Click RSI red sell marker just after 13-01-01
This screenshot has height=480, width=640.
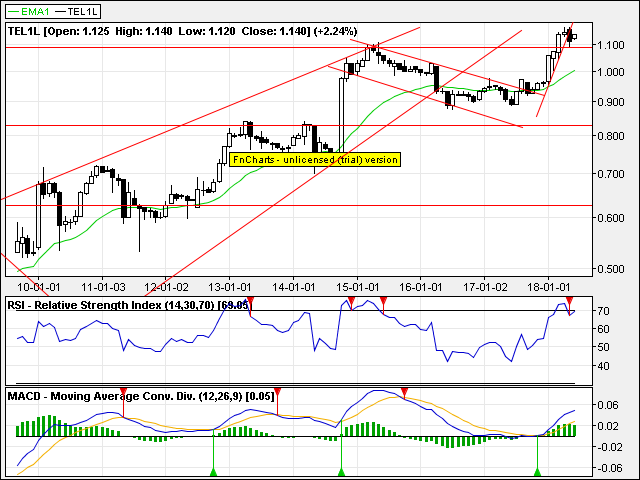pyautogui.click(x=251, y=302)
